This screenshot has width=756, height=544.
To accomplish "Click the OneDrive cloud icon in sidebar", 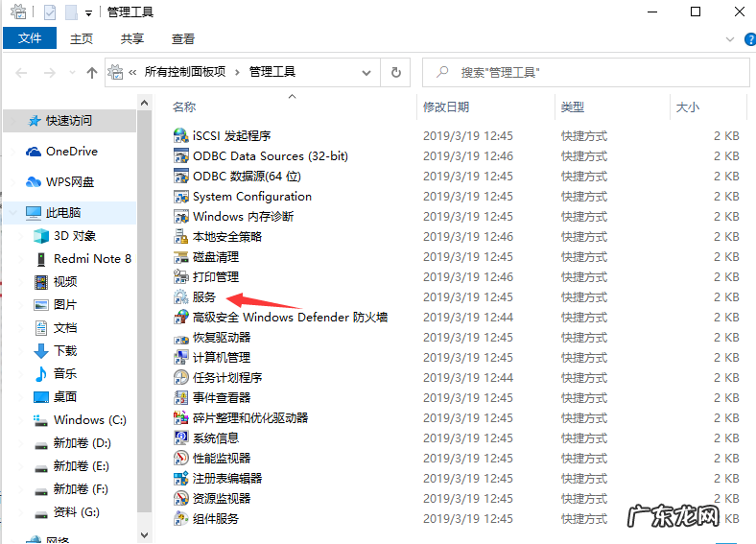I will pos(34,152).
